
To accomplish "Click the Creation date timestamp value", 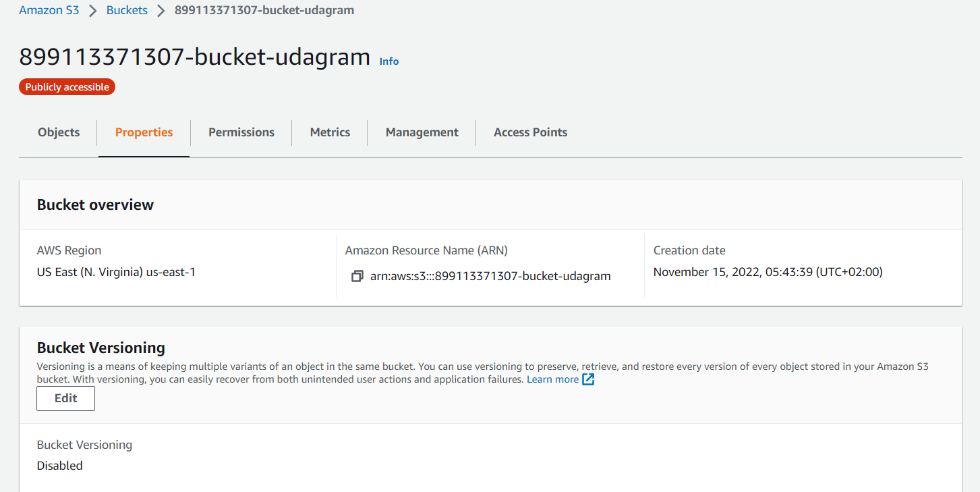I will click(x=768, y=272).
